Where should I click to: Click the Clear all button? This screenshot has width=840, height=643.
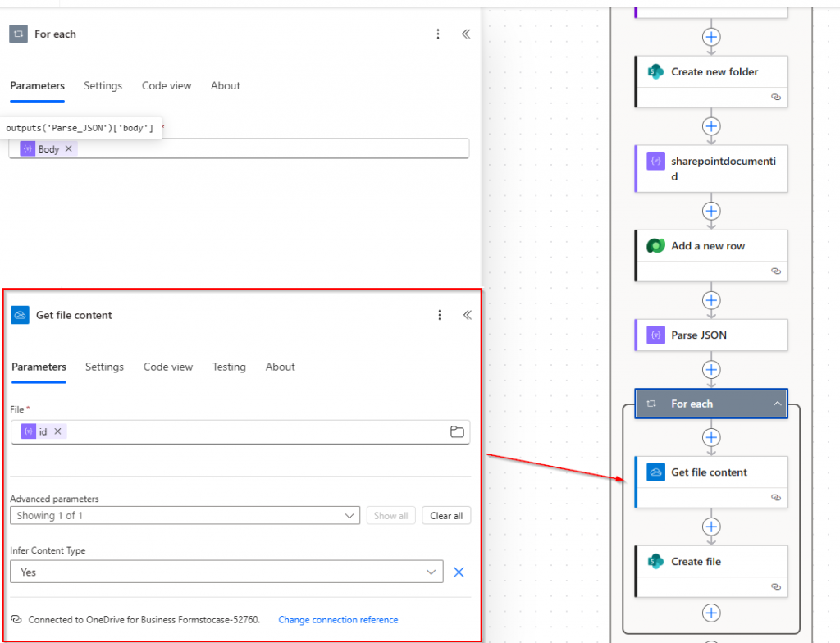(446, 516)
